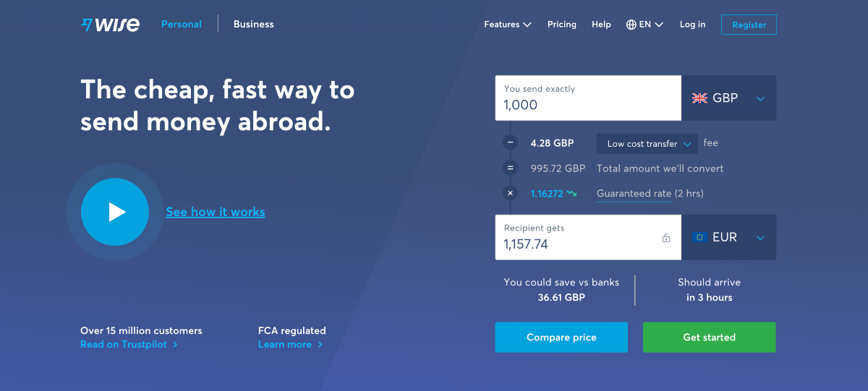Click the EU flag icon

point(699,237)
